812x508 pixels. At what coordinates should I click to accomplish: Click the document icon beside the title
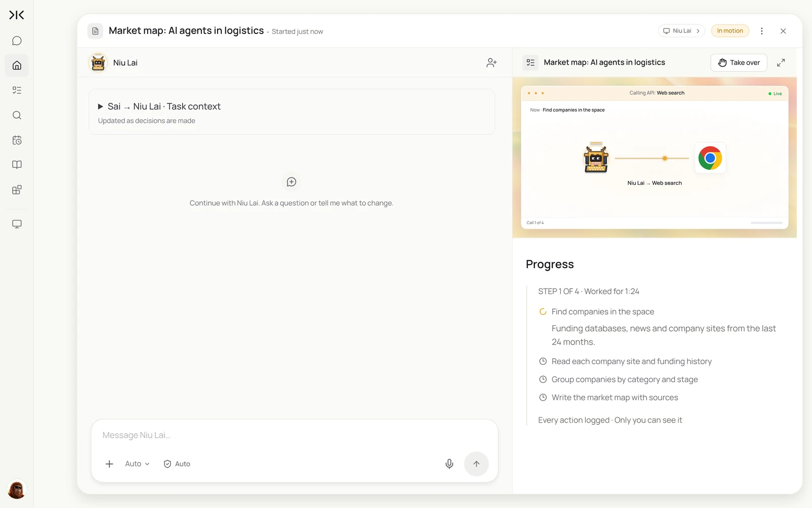[x=95, y=31]
